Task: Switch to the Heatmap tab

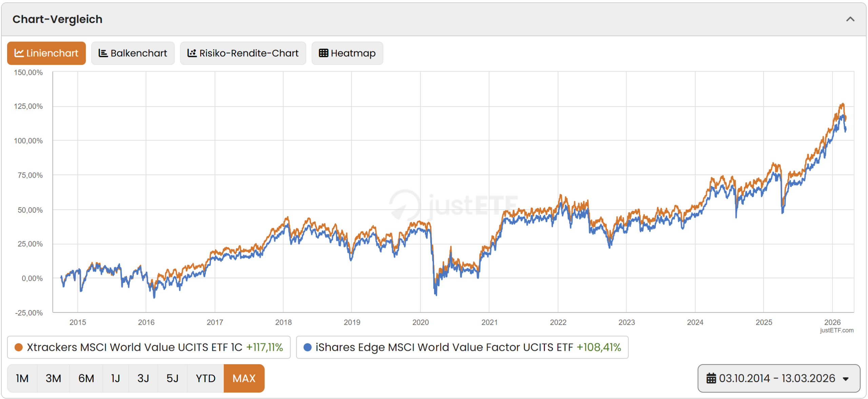Action: click(347, 53)
